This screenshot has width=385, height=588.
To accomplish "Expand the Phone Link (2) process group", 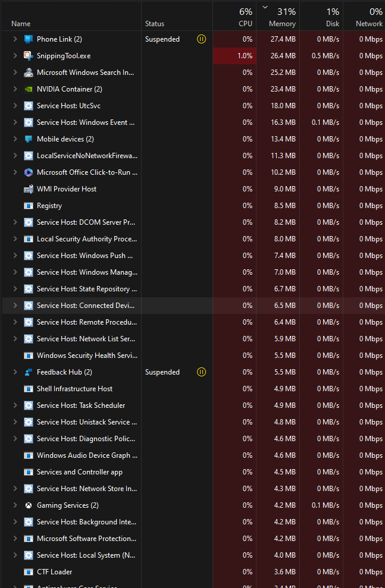I will coord(15,39).
